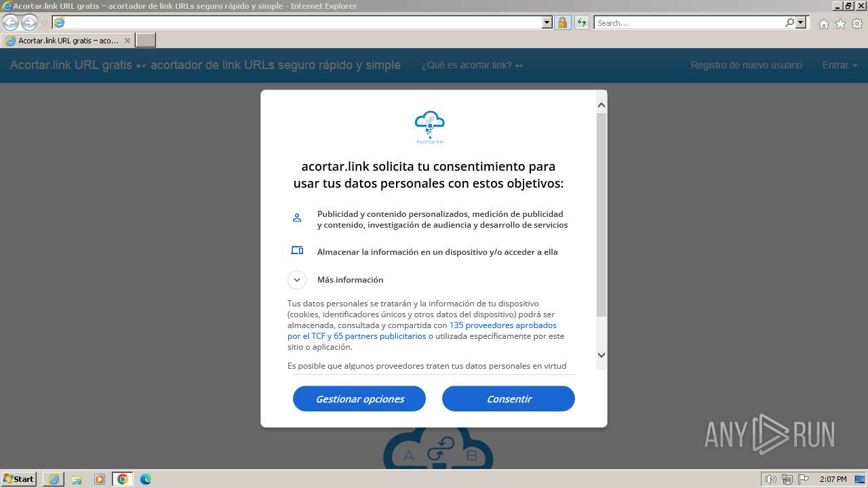The height and width of the screenshot is (488, 868).
Task: Select the Acortar.link URL gratis tab
Action: (x=68, y=41)
